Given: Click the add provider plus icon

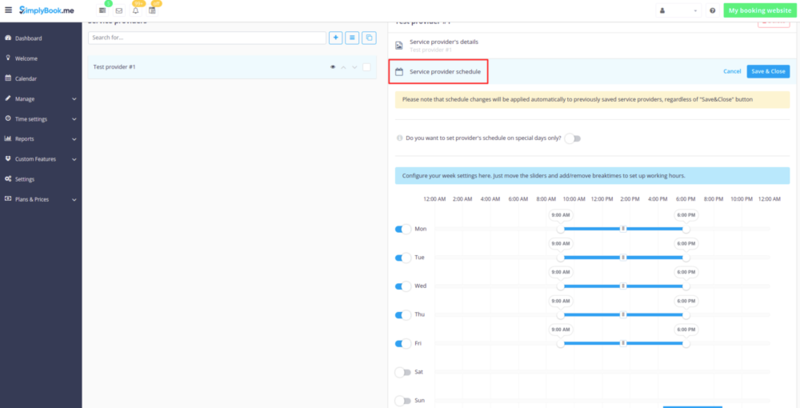Looking at the screenshot, I should pyautogui.click(x=335, y=37).
